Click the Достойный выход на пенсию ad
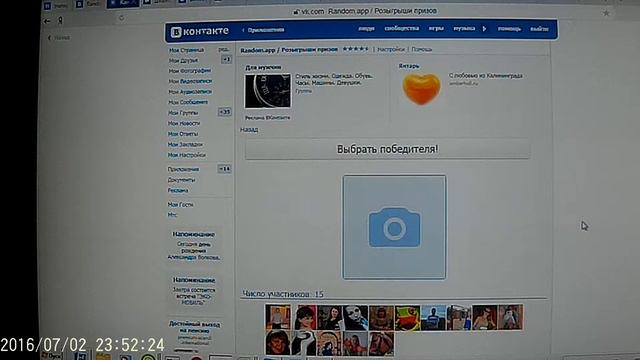Image resolution: width=640 pixels, height=360 pixels. coord(194,328)
